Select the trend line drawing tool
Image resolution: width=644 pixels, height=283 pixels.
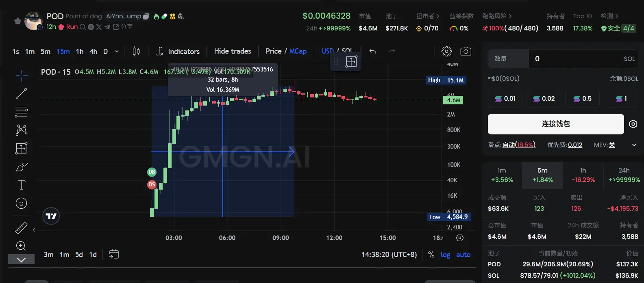(x=21, y=94)
